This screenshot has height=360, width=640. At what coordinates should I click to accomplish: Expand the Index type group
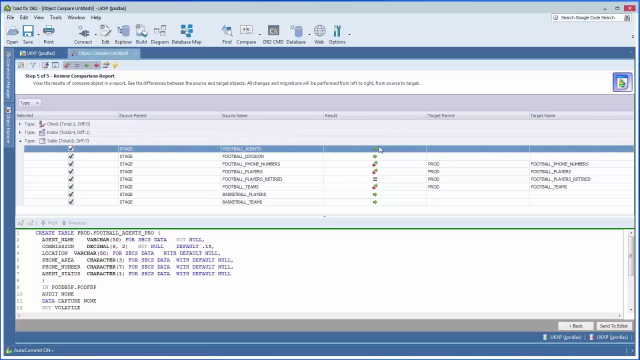click(x=20, y=132)
